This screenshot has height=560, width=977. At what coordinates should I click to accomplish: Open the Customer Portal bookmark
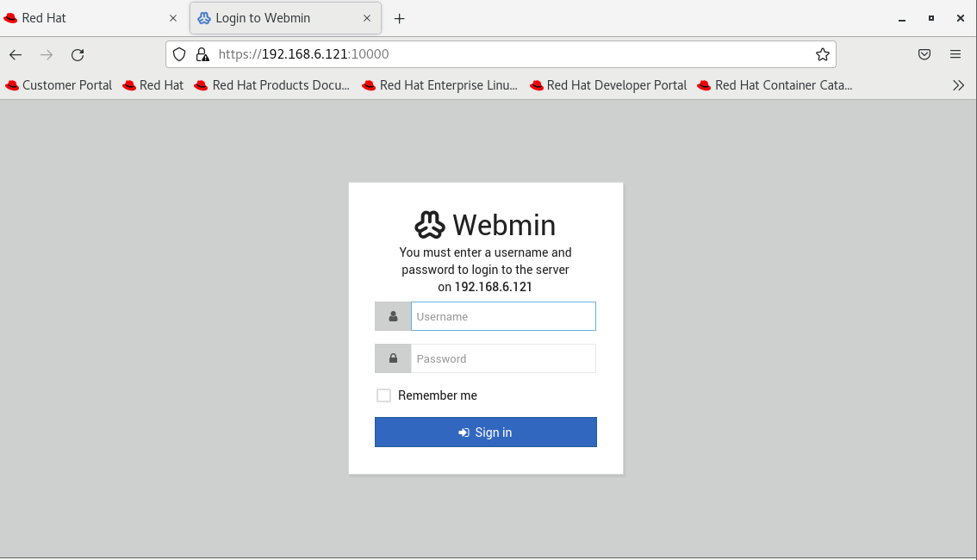(59, 85)
